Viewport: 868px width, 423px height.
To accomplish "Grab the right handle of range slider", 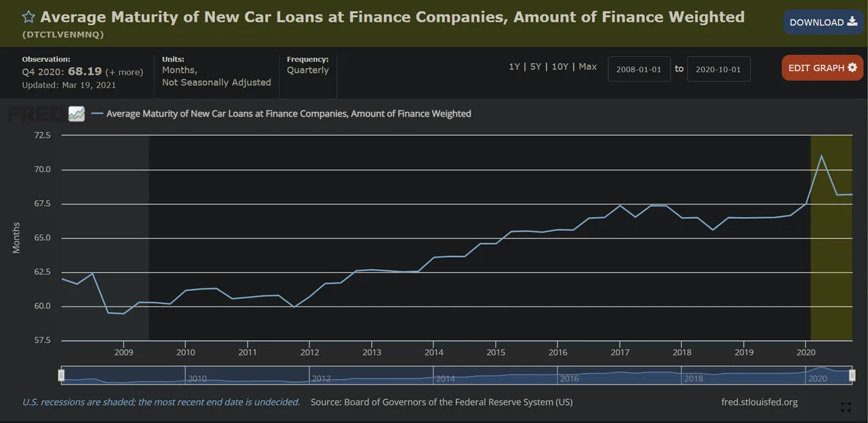I will (852, 376).
